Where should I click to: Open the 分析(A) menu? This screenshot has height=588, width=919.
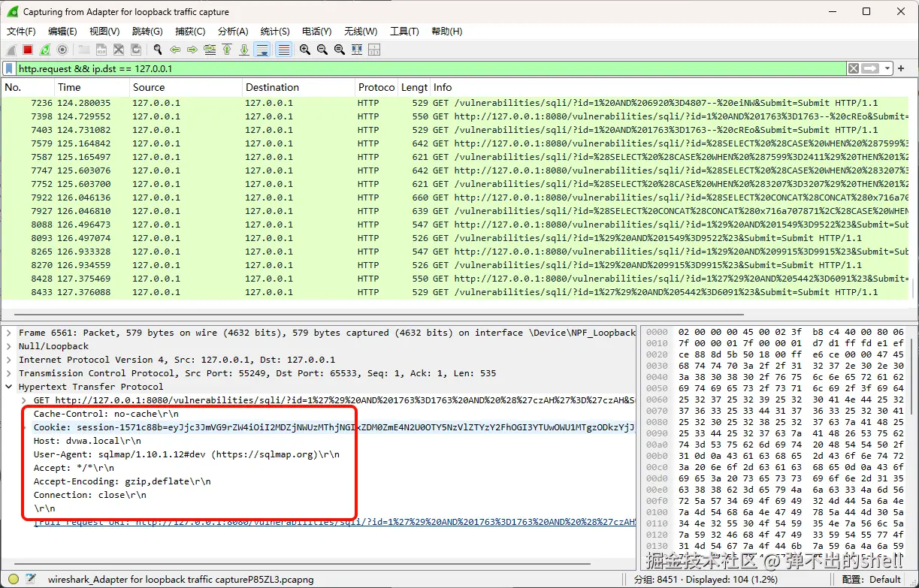click(x=233, y=32)
